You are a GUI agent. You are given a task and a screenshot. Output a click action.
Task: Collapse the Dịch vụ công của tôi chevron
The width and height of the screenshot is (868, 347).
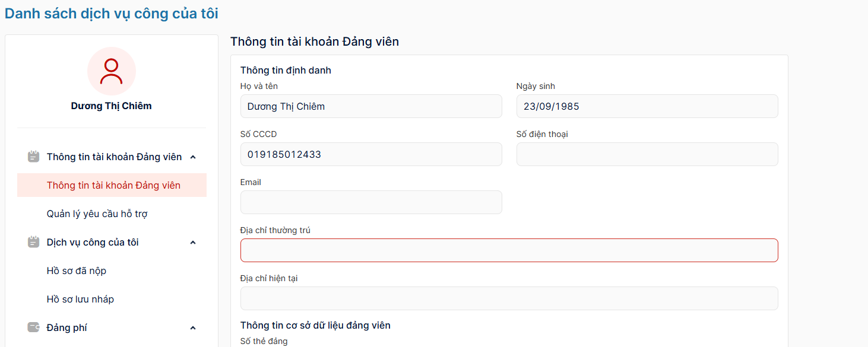click(193, 243)
